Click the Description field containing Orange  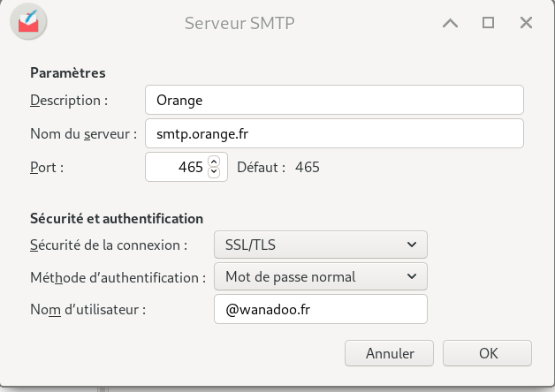coord(334,100)
